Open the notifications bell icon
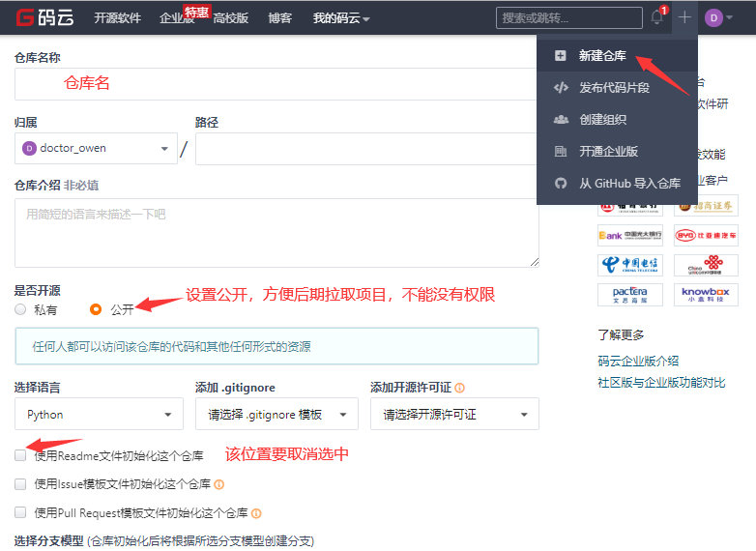Screen dimensions: 756x551 tap(657, 17)
